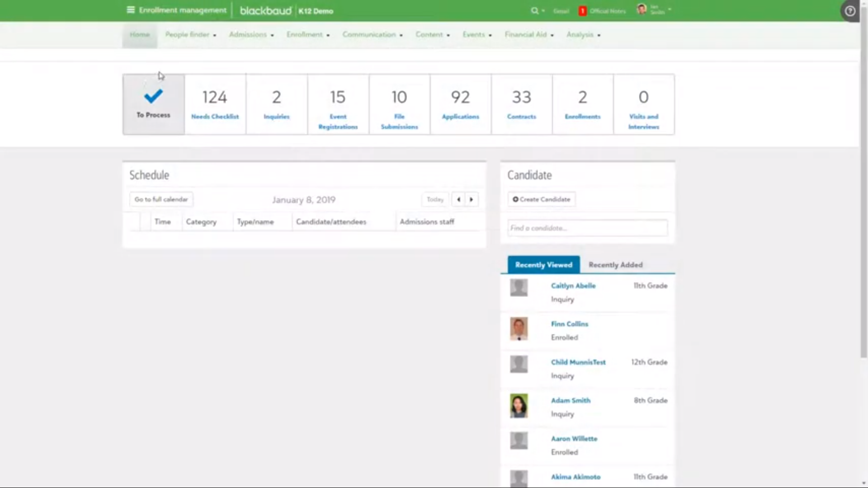Switch to the Recently Added tab
This screenshot has width=868, height=488.
[616, 265]
